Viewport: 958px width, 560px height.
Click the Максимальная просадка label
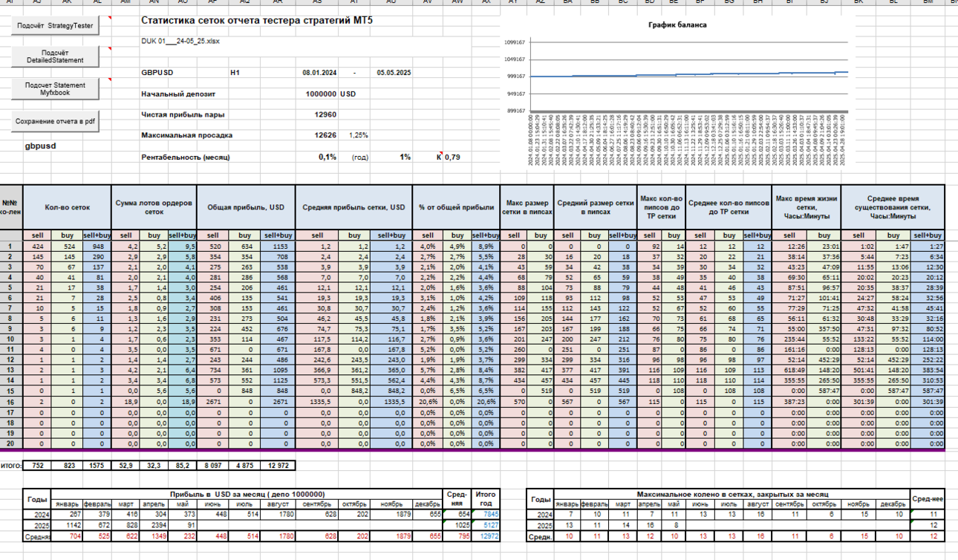click(x=186, y=136)
